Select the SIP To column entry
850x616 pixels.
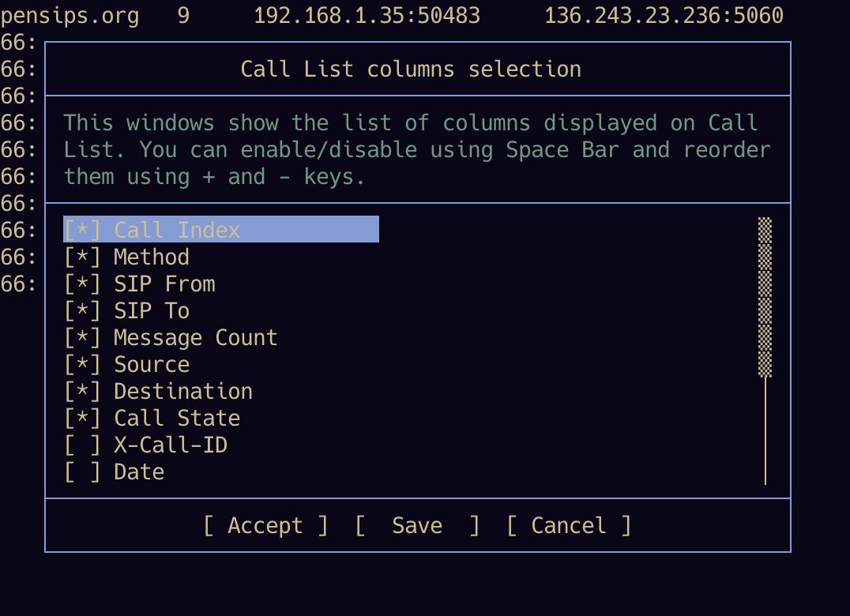(151, 310)
